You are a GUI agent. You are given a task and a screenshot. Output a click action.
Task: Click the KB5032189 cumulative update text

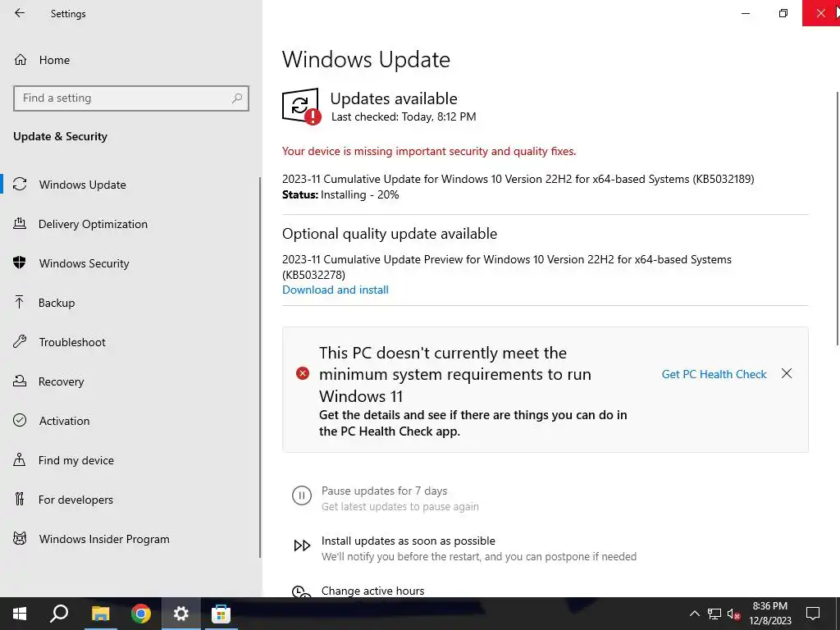point(518,179)
